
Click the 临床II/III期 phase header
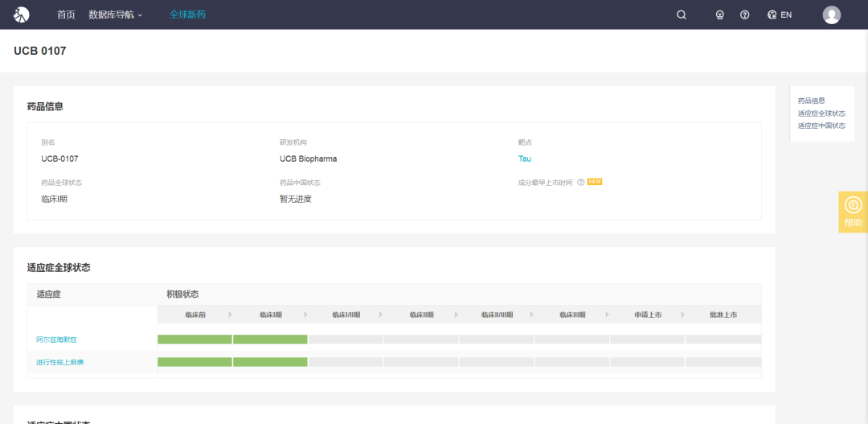click(497, 315)
